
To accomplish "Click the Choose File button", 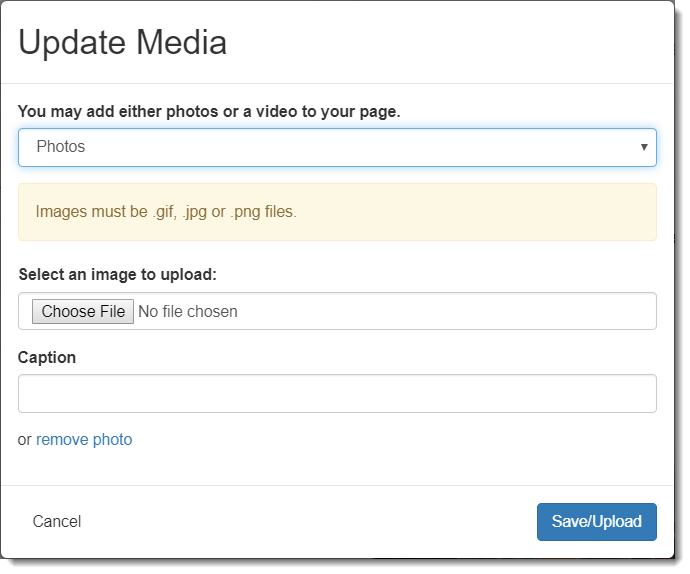I will click(x=83, y=311).
